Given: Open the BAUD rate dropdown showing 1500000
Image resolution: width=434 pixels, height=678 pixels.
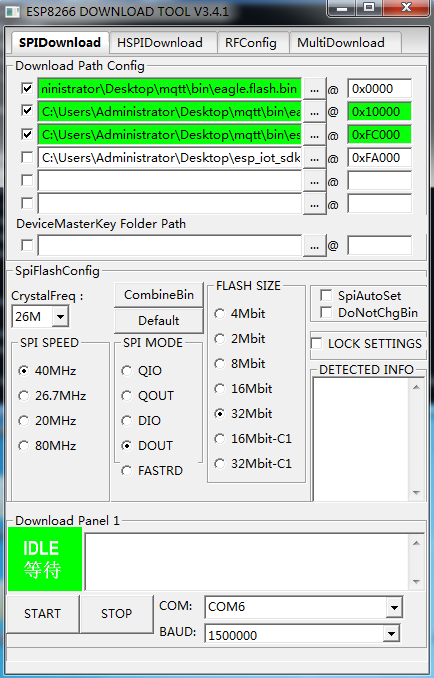Looking at the screenshot, I should (x=392, y=634).
